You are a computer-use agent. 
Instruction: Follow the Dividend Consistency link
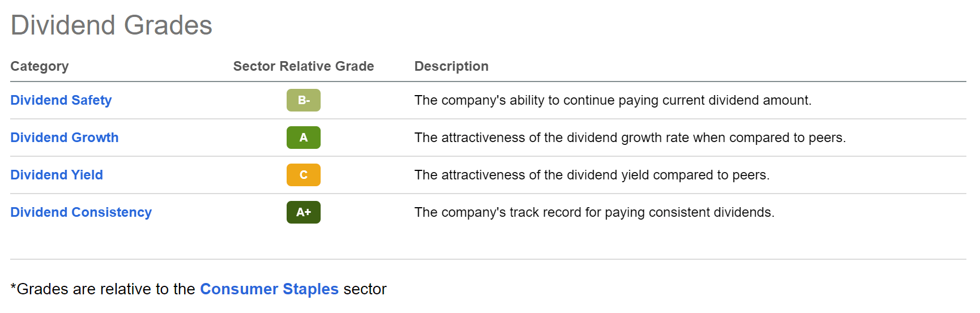click(x=81, y=212)
